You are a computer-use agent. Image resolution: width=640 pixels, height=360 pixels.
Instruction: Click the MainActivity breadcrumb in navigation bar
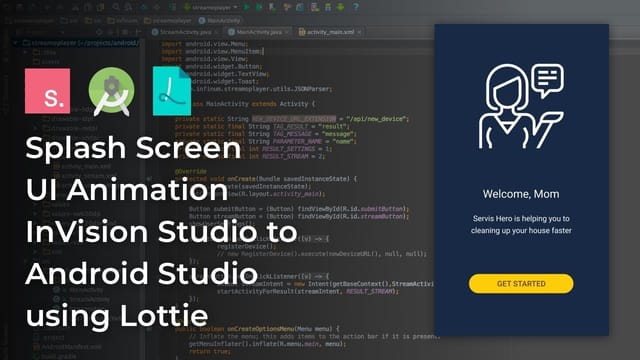click(x=220, y=20)
